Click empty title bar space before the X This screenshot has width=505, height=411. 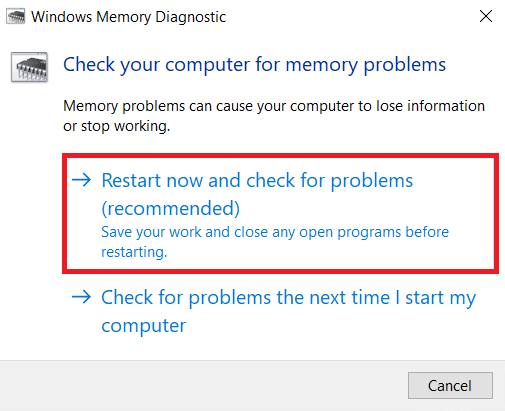[x=350, y=17]
